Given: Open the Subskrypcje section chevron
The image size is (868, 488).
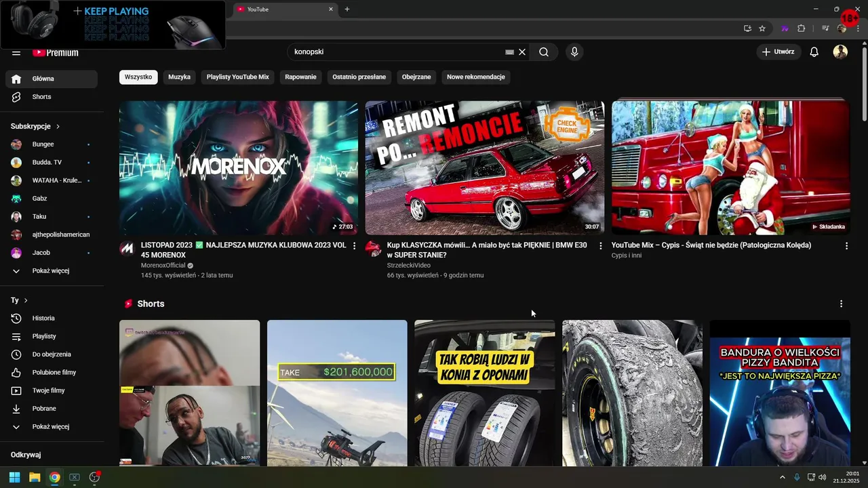Looking at the screenshot, I should point(58,126).
